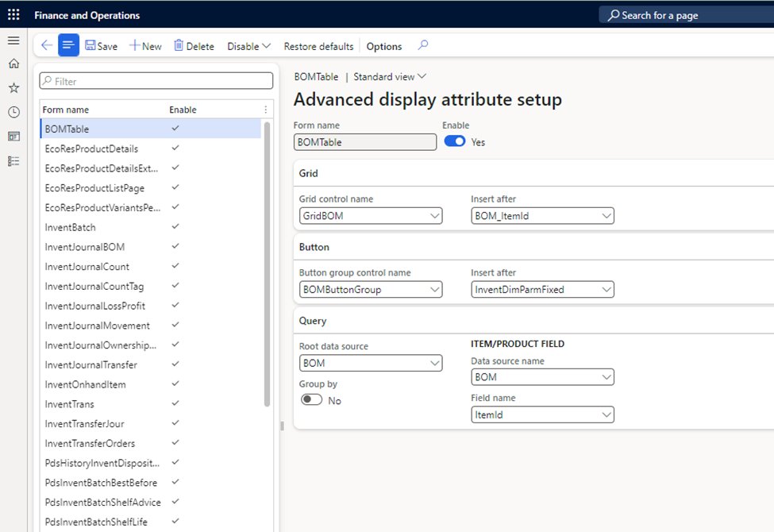Click enable checkmark for InventJournalBOM row
Screen dimensions: 774x532
pos(175,246)
